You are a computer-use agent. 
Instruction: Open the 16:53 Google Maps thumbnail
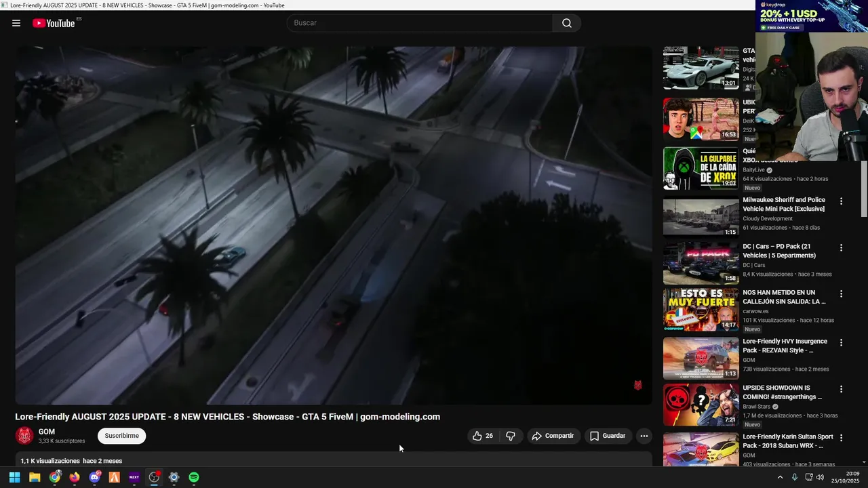pyautogui.click(x=701, y=119)
